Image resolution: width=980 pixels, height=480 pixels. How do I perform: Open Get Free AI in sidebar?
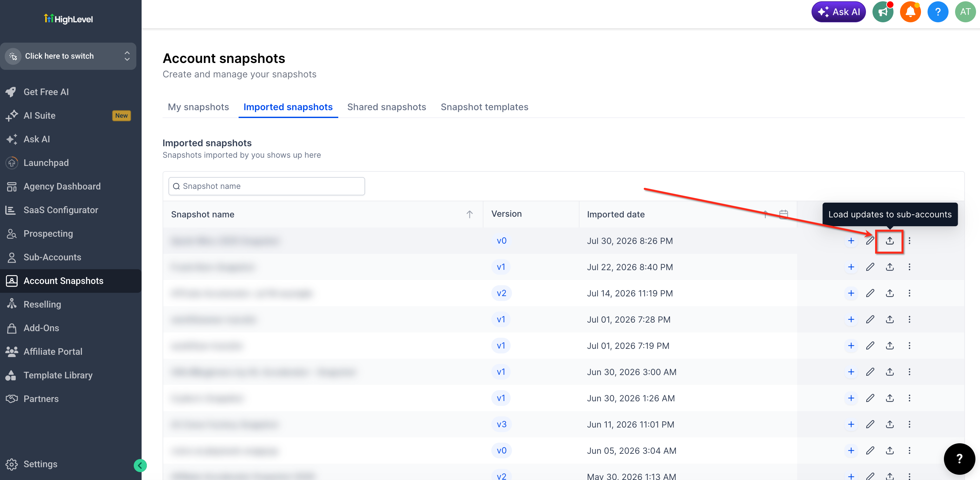(46, 92)
